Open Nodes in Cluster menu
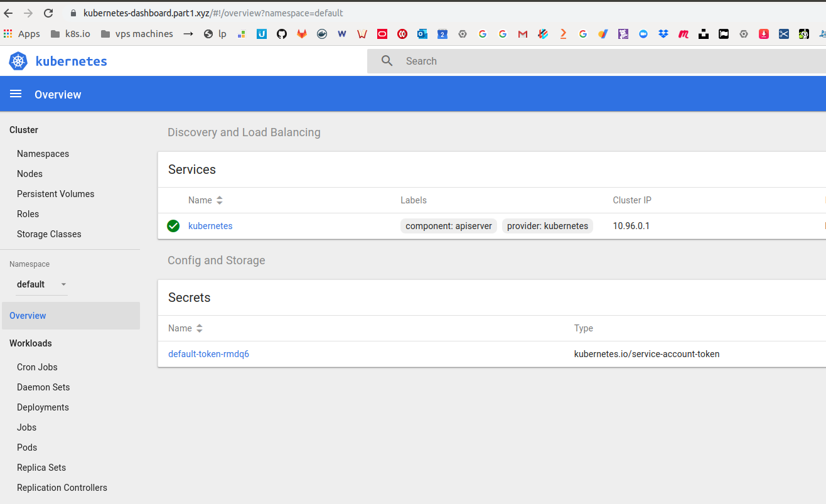Screen dimensions: 826x504 29,174
